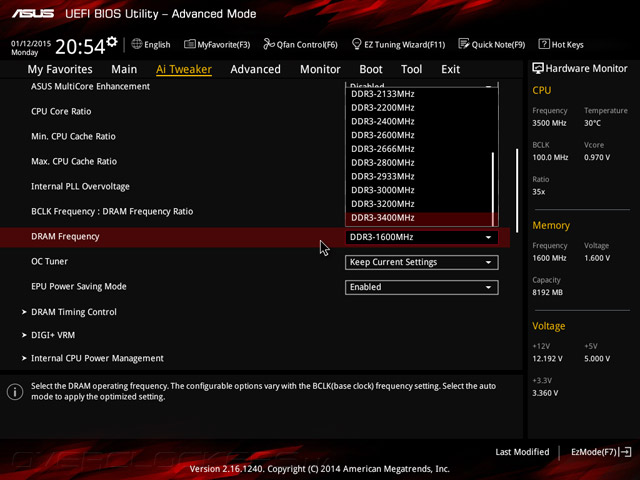
Task: Open the DRAM Frequency dropdown
Action: pyautogui.click(x=422, y=237)
